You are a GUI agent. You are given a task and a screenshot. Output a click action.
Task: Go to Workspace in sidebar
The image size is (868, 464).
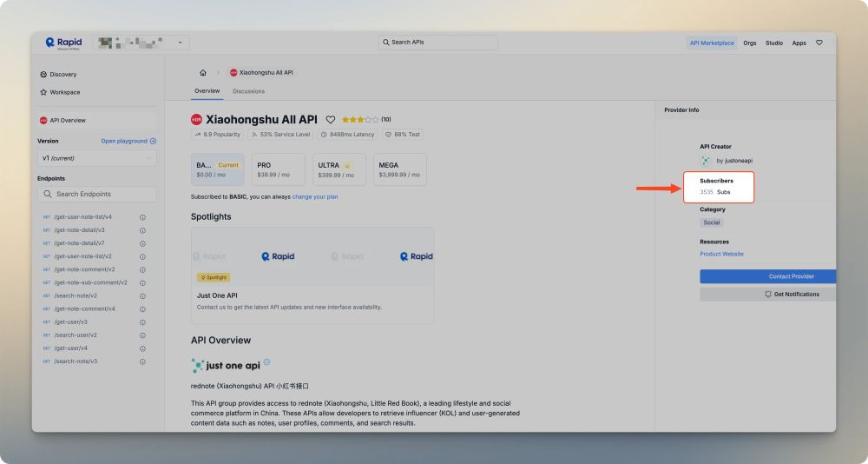click(61, 92)
